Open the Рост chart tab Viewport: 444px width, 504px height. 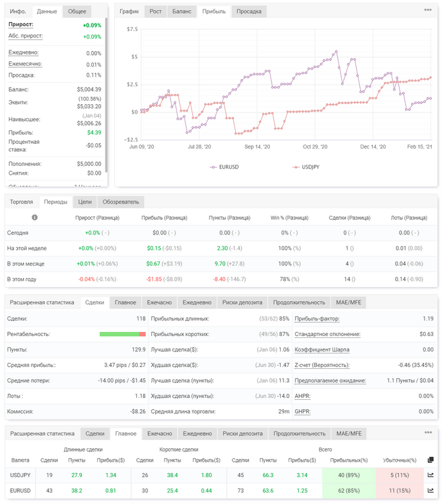[155, 11]
